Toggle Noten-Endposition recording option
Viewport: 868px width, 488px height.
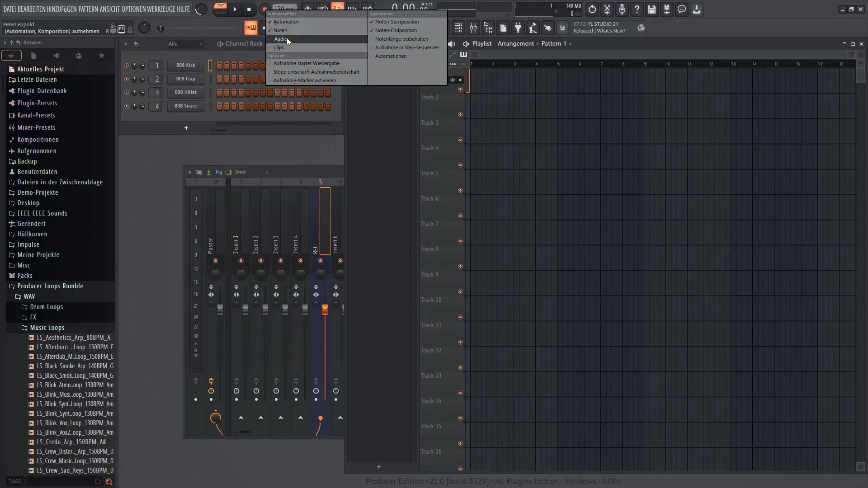point(396,30)
